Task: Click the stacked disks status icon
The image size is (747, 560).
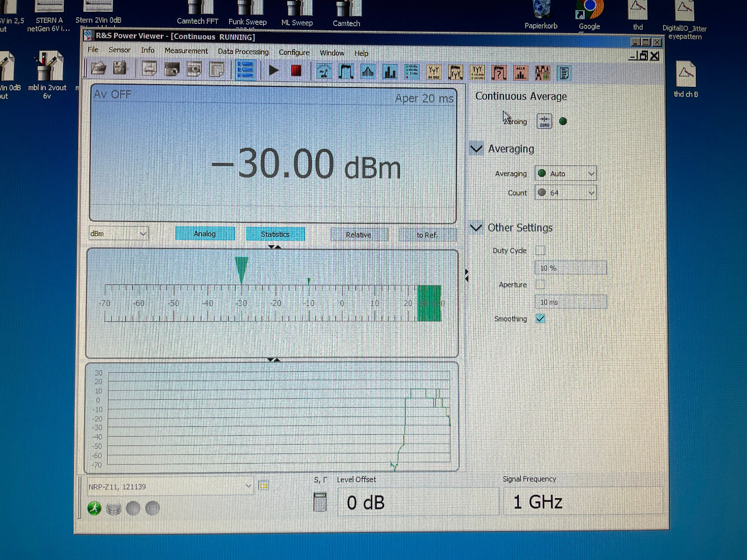Action: click(113, 509)
